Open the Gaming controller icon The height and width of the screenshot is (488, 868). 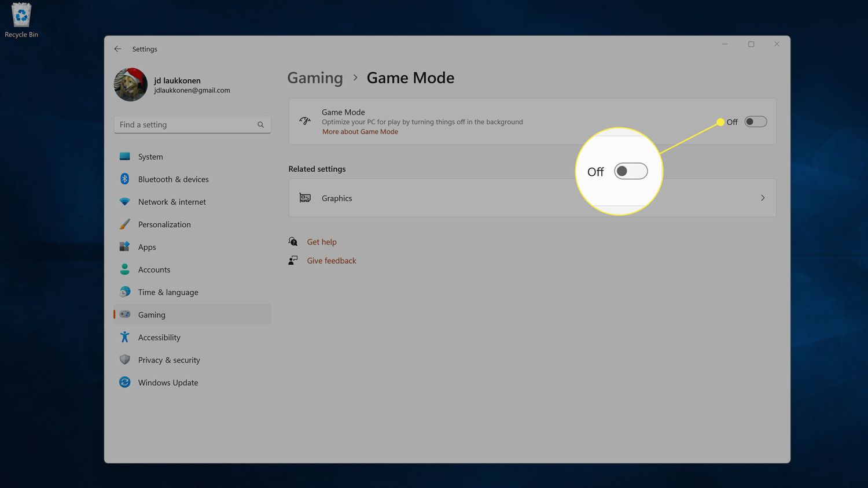click(125, 315)
